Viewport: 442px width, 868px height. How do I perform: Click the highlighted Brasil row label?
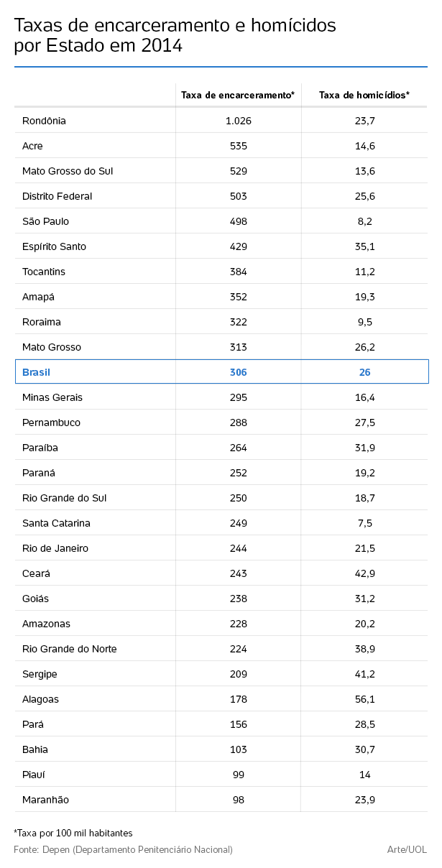[x=37, y=372]
